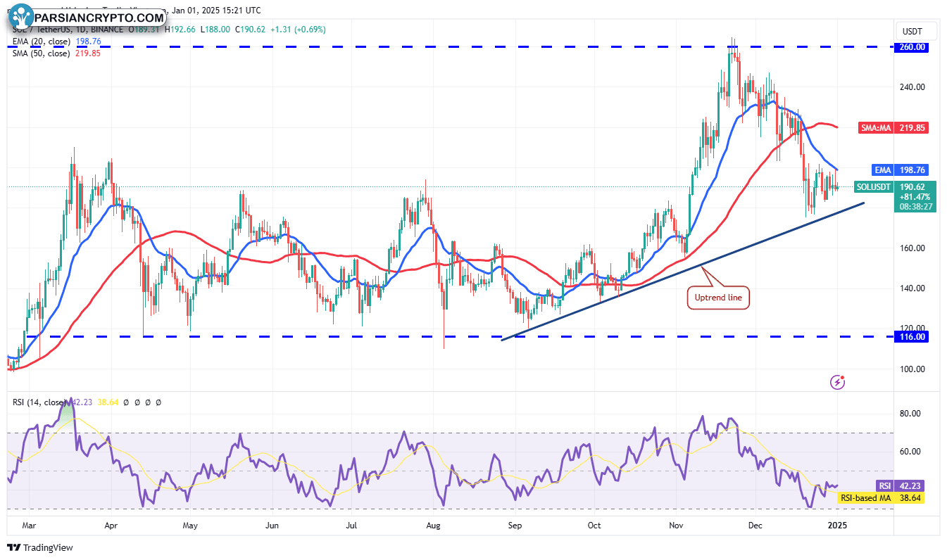
Task: Click the Mar label on time axis
Action: pyautogui.click(x=30, y=526)
